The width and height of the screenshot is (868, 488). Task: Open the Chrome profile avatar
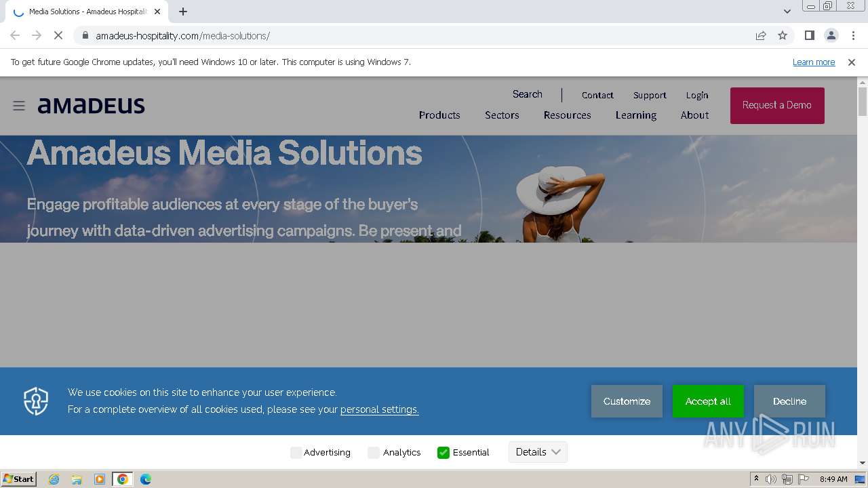pyautogui.click(x=831, y=36)
